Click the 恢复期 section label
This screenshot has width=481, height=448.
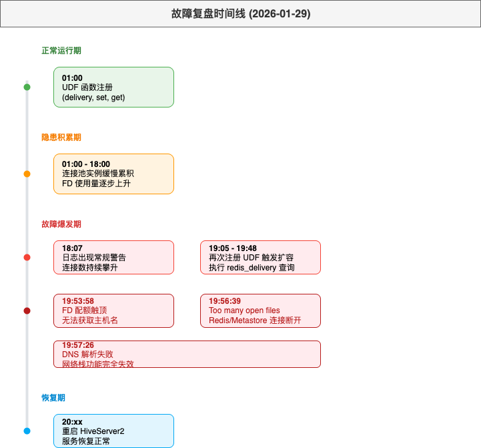pos(53,398)
